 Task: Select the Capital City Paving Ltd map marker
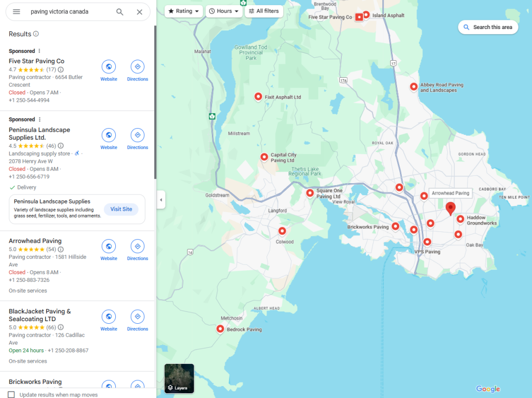(x=264, y=157)
